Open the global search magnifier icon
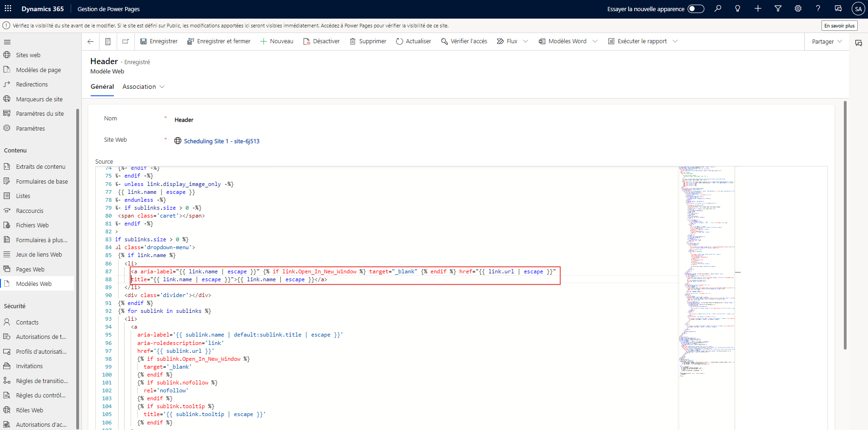This screenshot has height=430, width=868. 718,8
